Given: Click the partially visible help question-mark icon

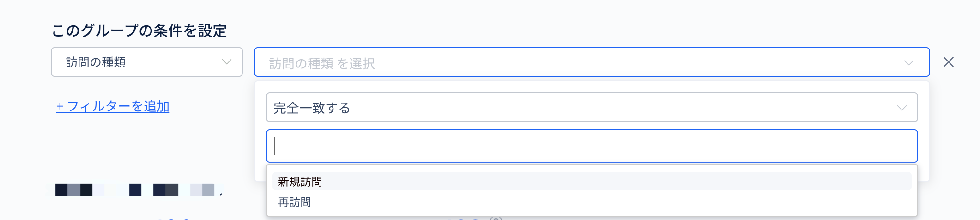Looking at the screenshot, I should 496,218.
